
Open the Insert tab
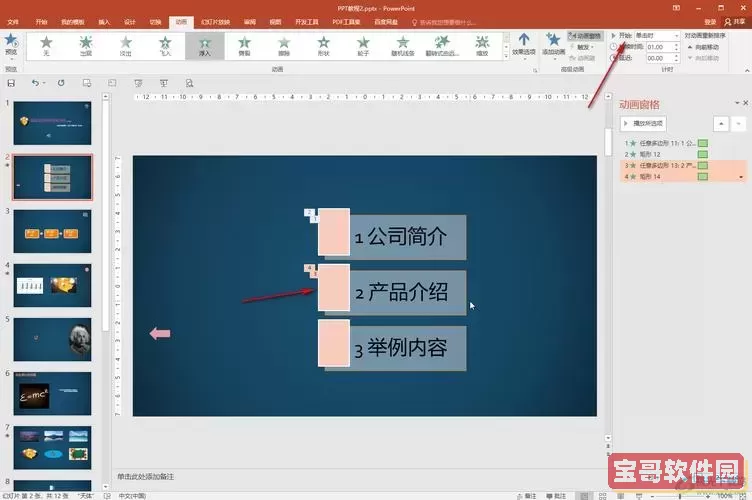coord(104,22)
